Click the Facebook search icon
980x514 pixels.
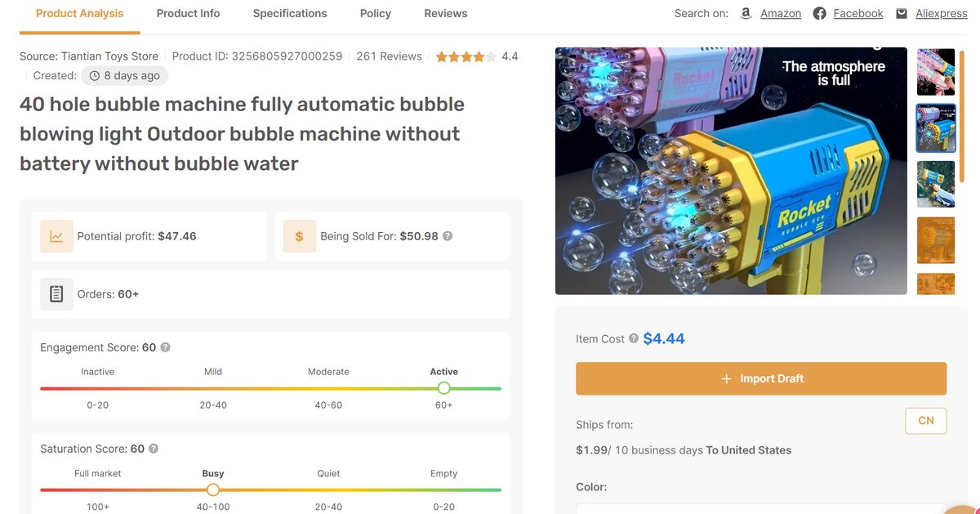pyautogui.click(x=818, y=13)
